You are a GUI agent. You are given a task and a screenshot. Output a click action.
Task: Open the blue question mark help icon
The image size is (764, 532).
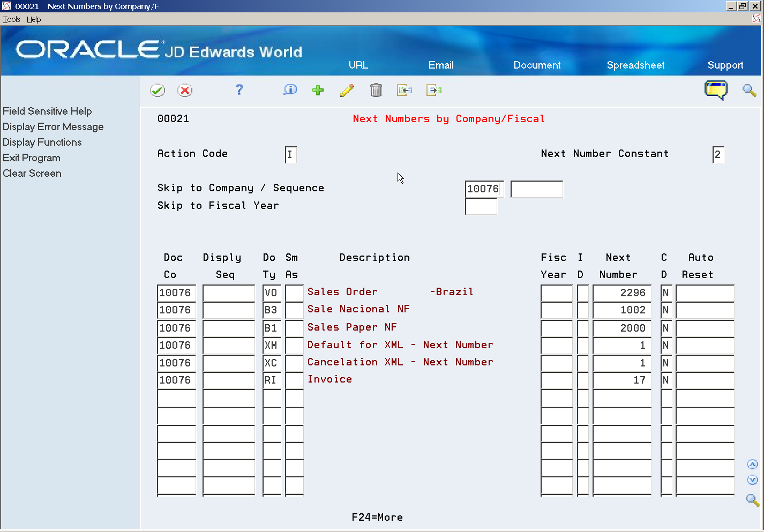pyautogui.click(x=239, y=90)
